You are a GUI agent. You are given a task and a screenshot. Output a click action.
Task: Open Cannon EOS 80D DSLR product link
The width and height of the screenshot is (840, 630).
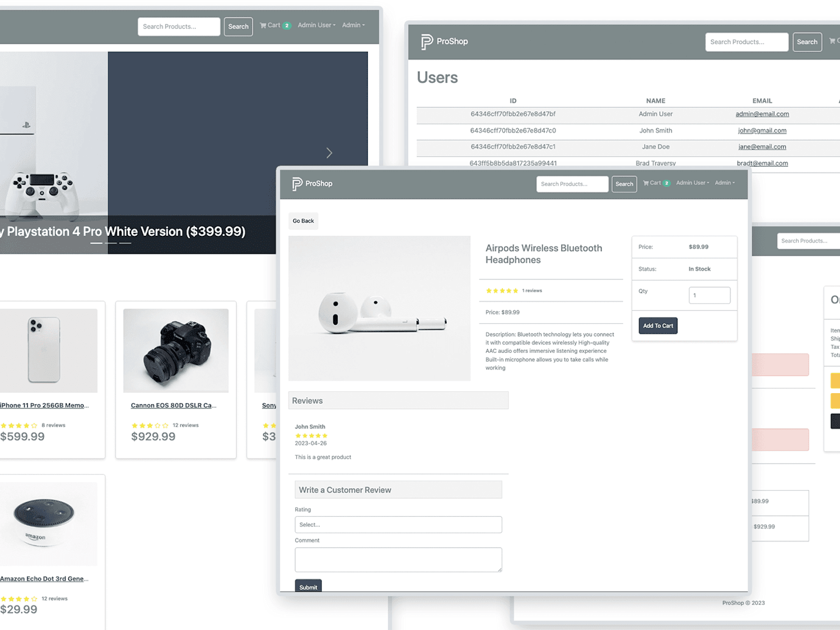174,405
